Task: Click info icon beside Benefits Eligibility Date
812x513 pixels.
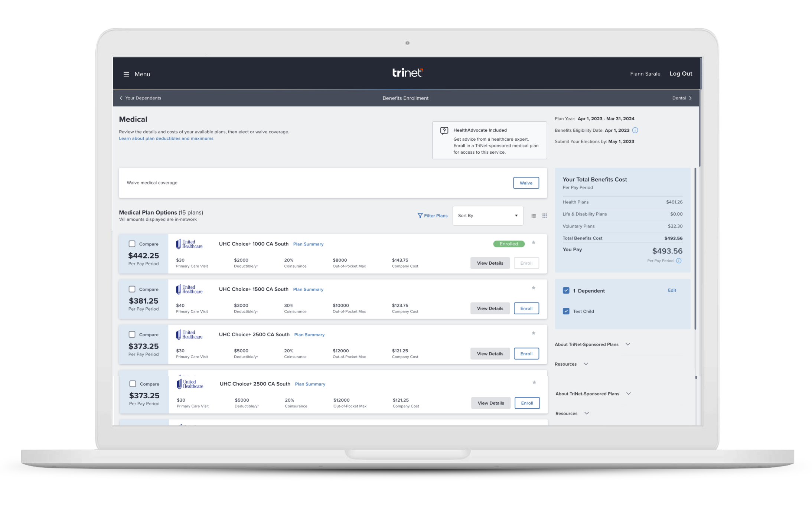Action: (635, 130)
